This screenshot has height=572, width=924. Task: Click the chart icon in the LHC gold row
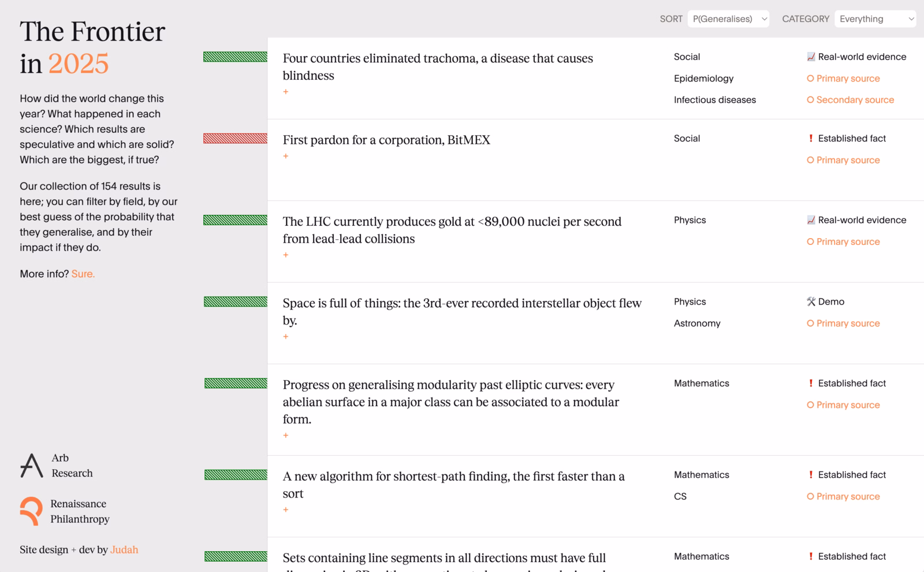click(x=811, y=220)
